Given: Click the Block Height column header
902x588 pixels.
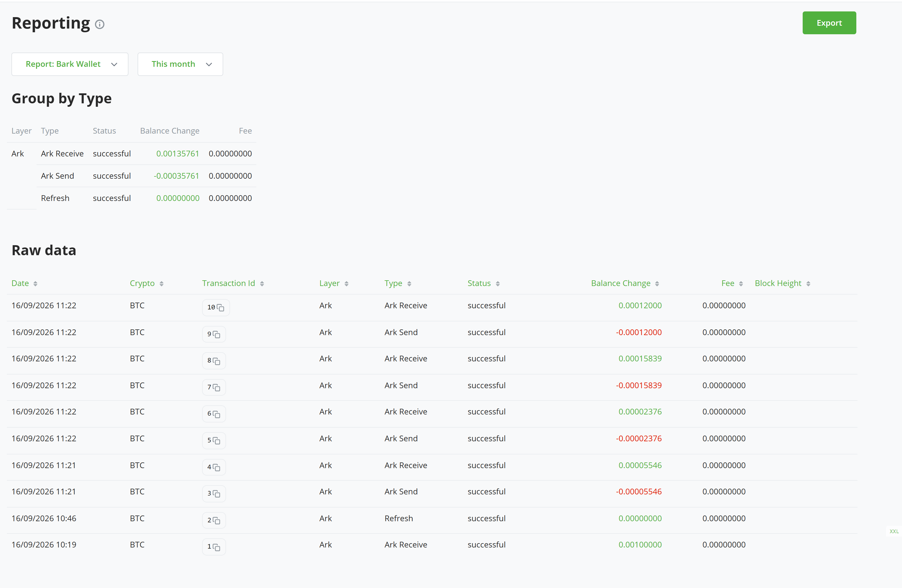Looking at the screenshot, I should pyautogui.click(x=778, y=283).
